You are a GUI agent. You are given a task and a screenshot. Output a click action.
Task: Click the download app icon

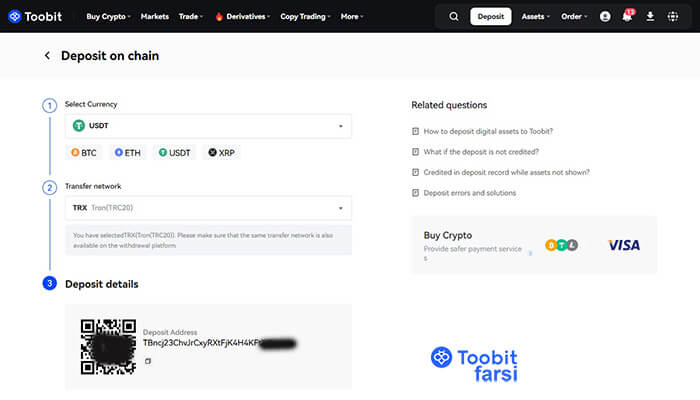[650, 17]
